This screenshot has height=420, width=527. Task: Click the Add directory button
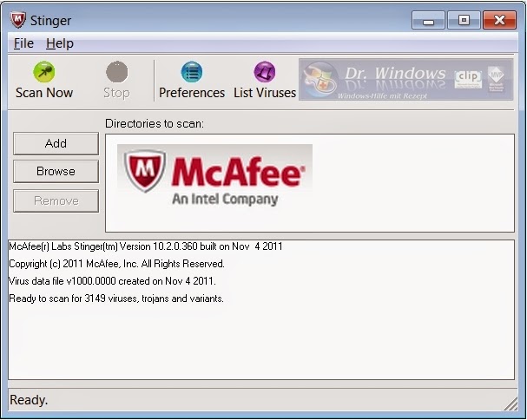(56, 143)
